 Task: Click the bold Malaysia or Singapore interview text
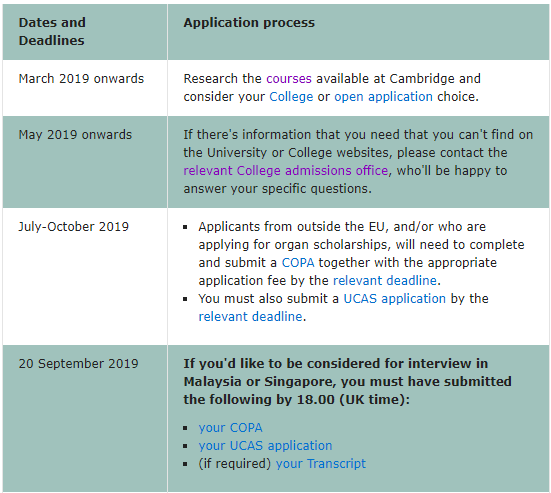pyautogui.click(x=347, y=381)
